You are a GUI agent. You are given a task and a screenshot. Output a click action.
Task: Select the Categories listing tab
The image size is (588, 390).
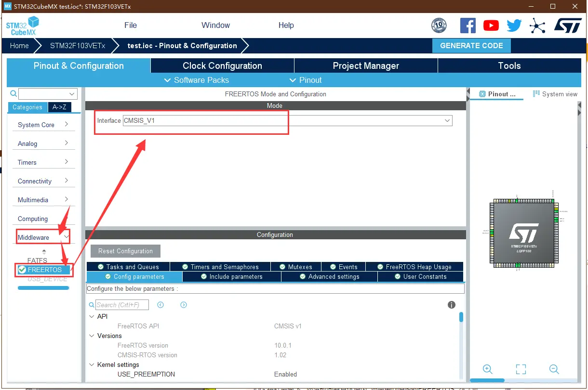pos(27,107)
